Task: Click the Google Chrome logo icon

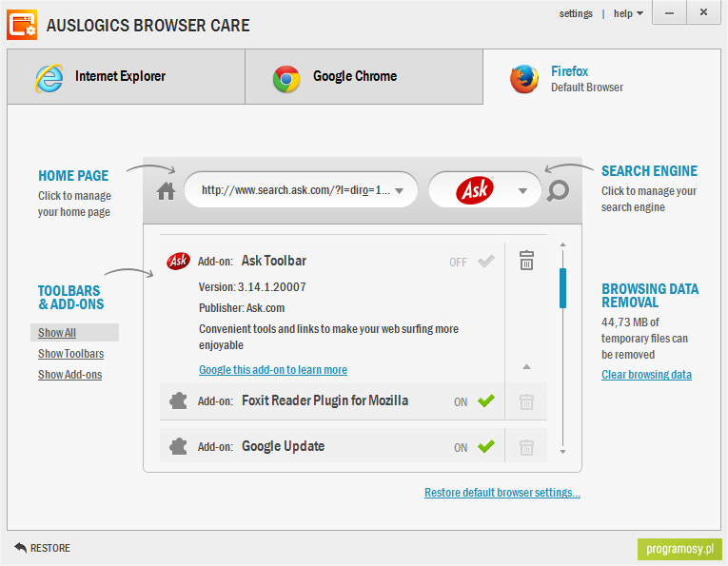Action: (x=286, y=79)
